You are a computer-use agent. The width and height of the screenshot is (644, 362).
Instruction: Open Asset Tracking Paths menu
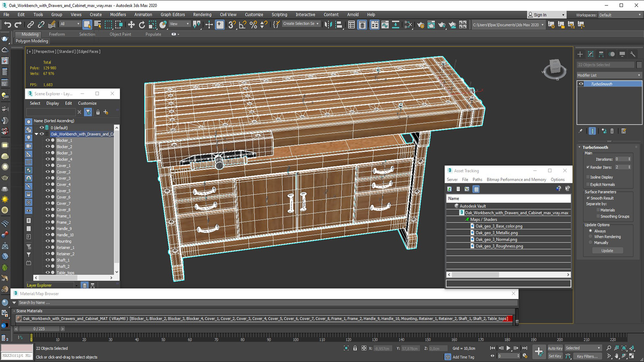[477, 180]
